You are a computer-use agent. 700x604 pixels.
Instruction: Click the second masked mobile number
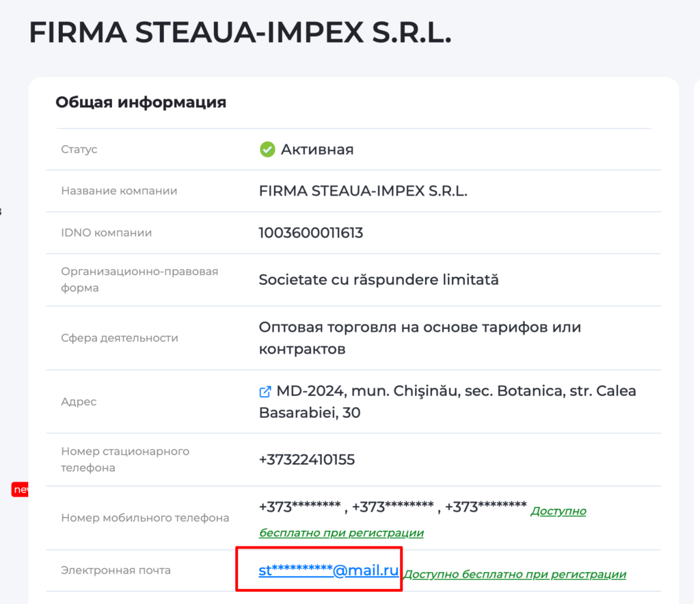point(393,508)
